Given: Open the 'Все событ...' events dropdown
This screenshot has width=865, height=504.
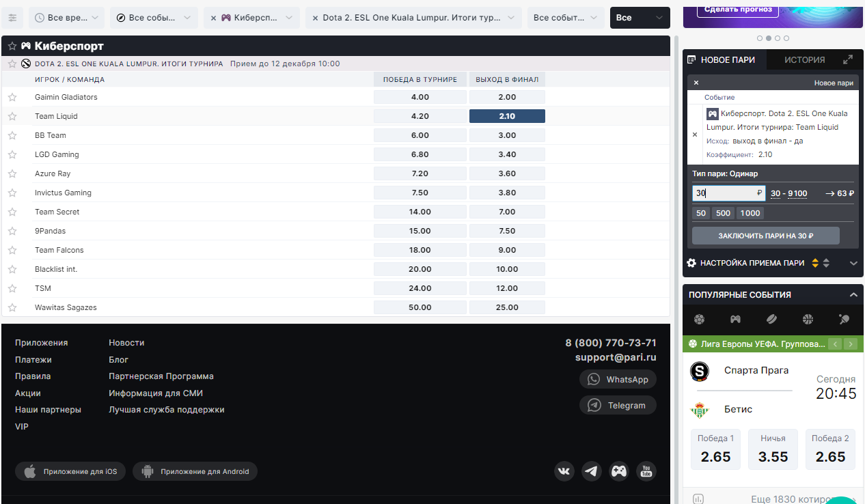Looking at the screenshot, I should pos(566,18).
